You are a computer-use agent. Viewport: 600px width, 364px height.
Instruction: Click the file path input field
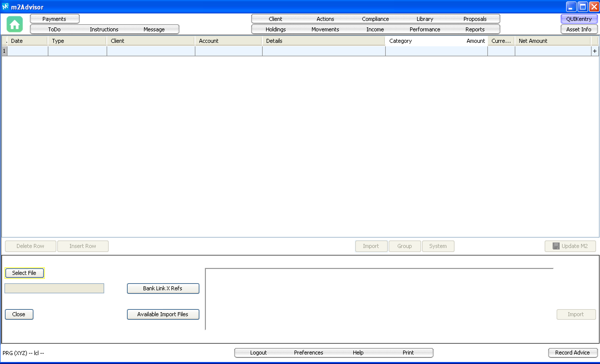pos(54,288)
